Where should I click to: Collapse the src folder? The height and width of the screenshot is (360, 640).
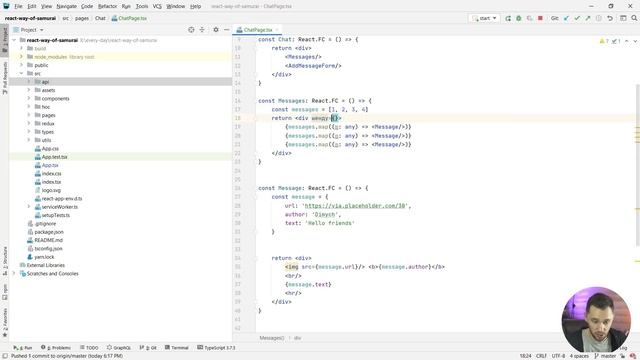(x=21, y=73)
